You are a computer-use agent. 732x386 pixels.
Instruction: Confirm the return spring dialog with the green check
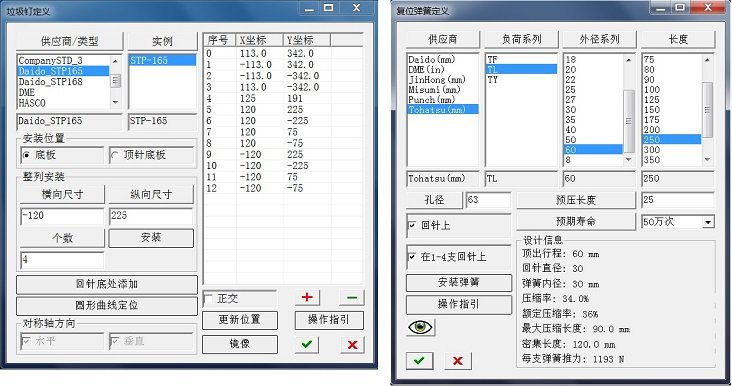pyautogui.click(x=419, y=360)
